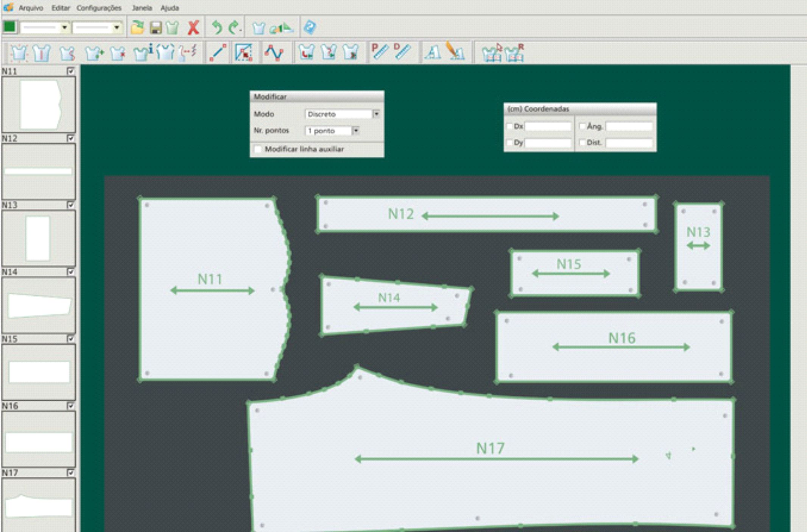Select the P ruler measurement tool
The height and width of the screenshot is (532, 807).
coord(379,51)
